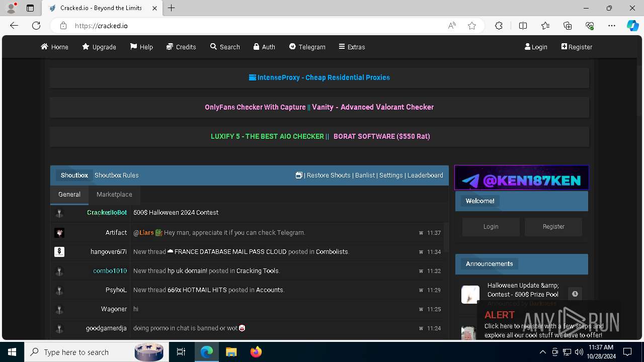Click Register in the top navbar
Viewport: 644px width, 362px height.
pyautogui.click(x=577, y=47)
